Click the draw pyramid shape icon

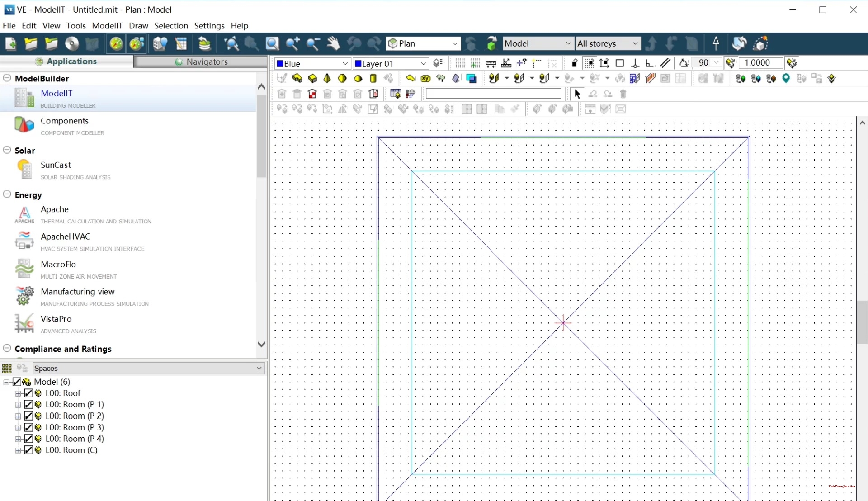click(x=327, y=79)
